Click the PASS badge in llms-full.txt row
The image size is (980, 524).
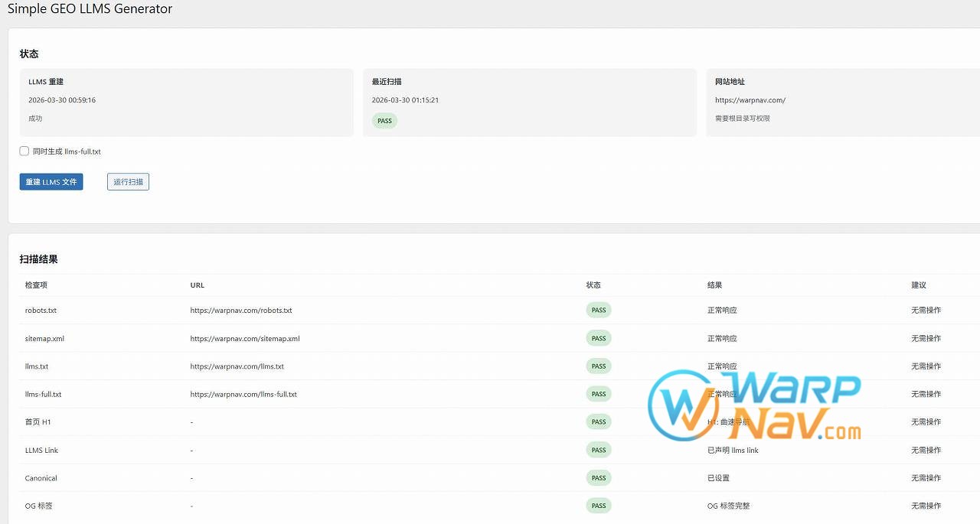click(x=599, y=394)
